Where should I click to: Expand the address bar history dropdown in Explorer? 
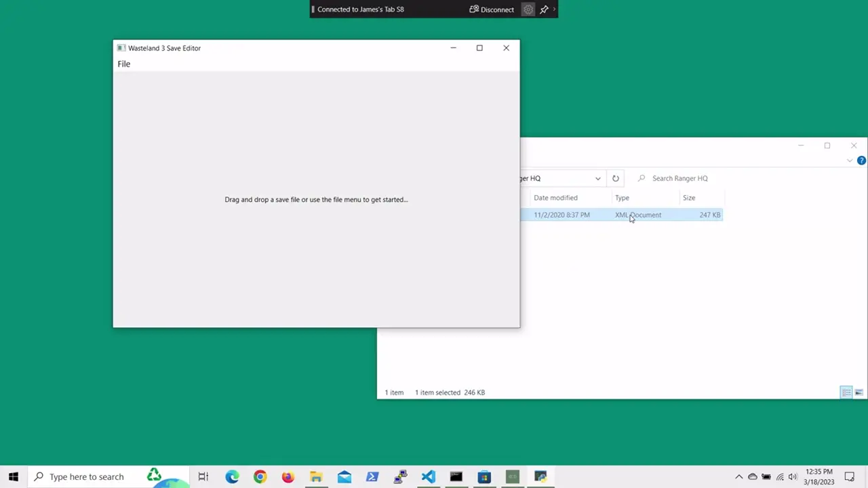[597, 178]
